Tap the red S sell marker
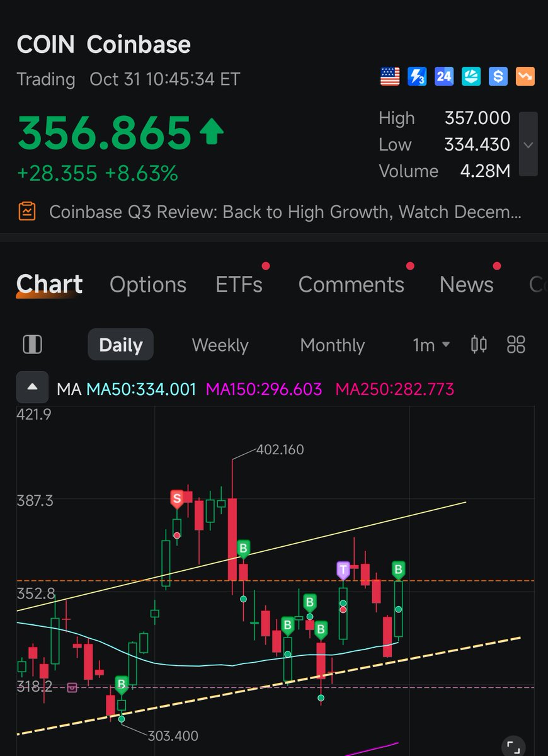 coord(177,500)
